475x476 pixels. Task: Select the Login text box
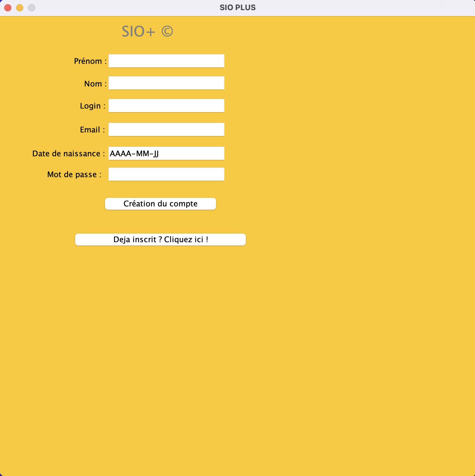click(166, 106)
